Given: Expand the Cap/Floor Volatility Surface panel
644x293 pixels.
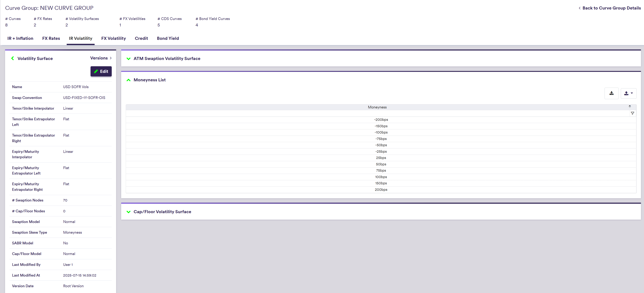Looking at the screenshot, I should (128, 212).
